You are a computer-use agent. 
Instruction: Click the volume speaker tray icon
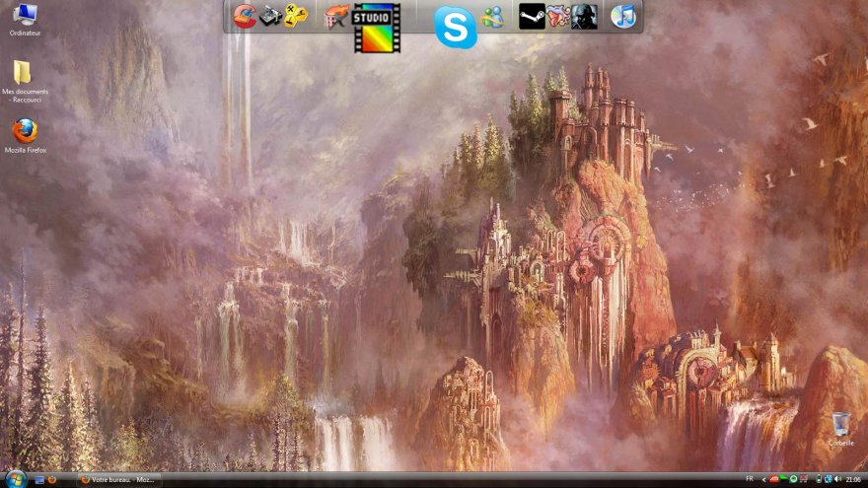[838, 479]
